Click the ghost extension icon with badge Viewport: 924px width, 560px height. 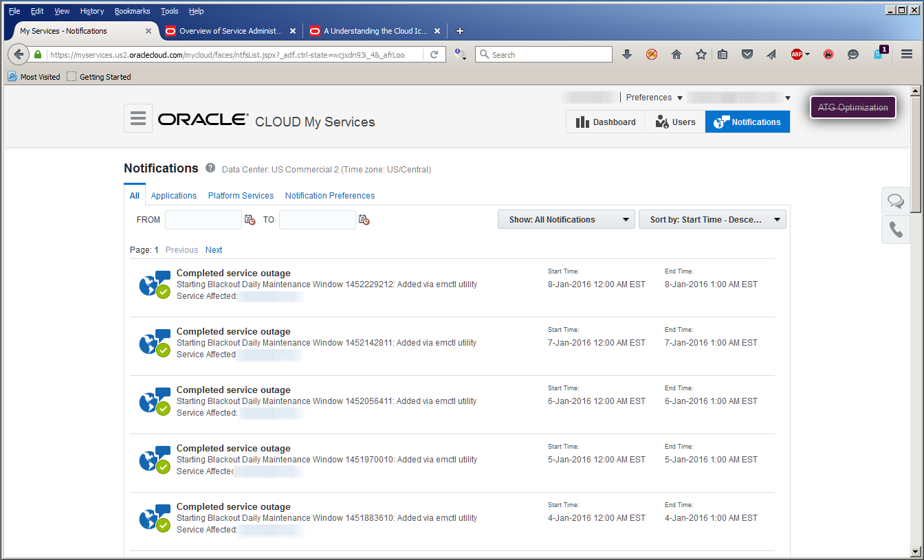[879, 54]
